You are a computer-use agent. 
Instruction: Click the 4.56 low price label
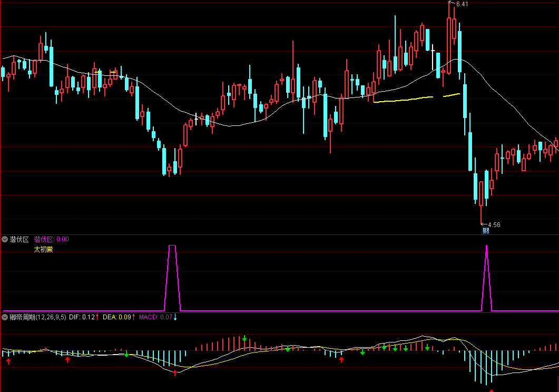tap(494, 225)
